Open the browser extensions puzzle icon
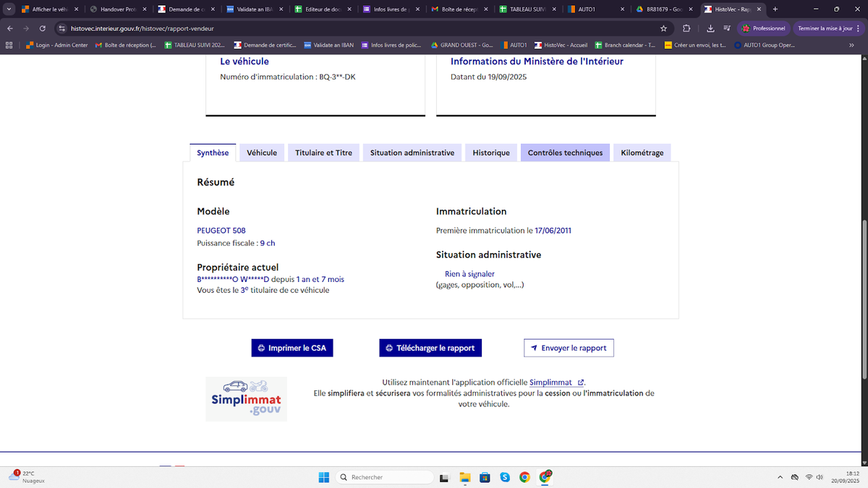Screen dimensions: 868x488 point(686,28)
